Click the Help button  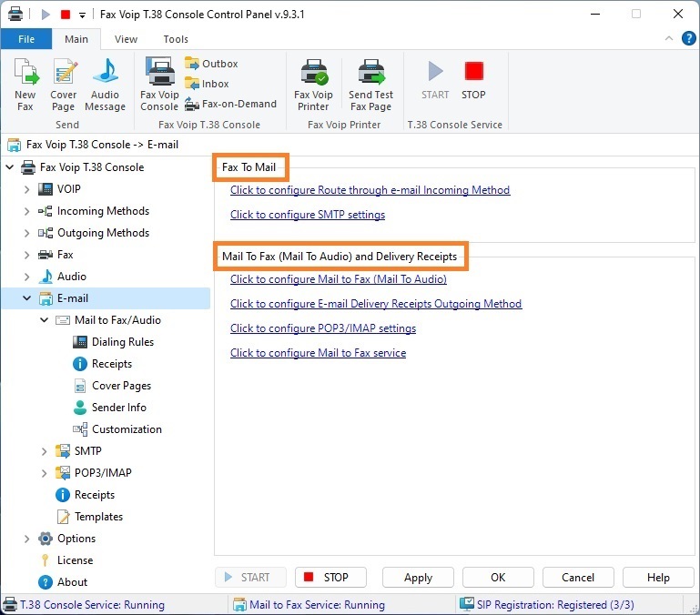pos(658,578)
